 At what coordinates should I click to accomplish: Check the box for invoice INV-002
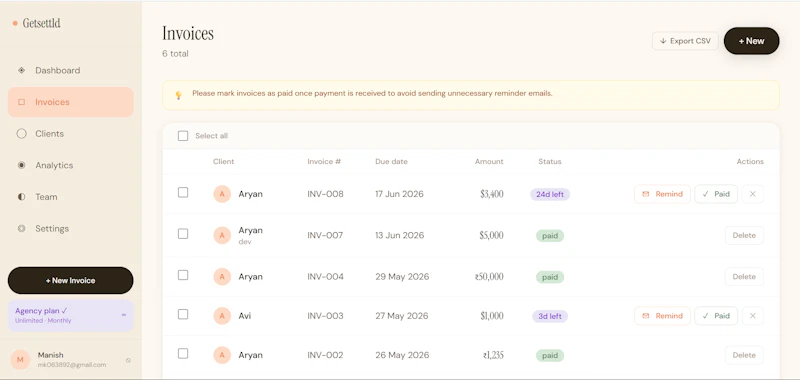pos(183,353)
